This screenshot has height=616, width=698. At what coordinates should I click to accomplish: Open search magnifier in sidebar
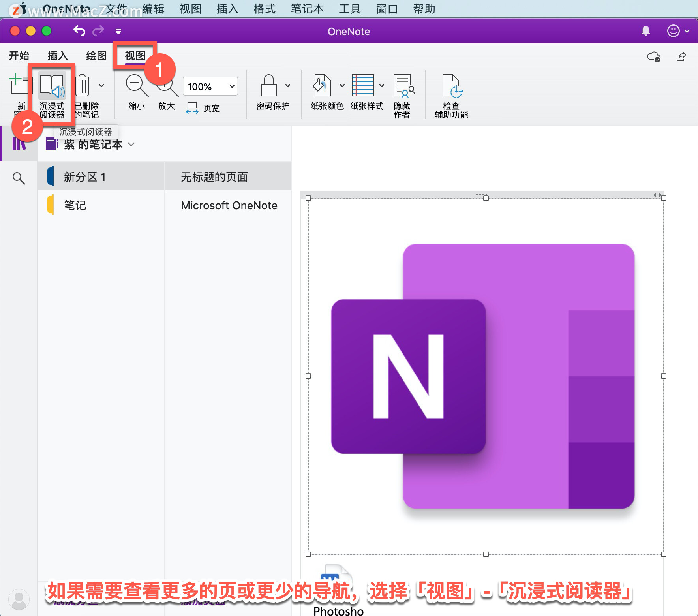[x=19, y=178]
